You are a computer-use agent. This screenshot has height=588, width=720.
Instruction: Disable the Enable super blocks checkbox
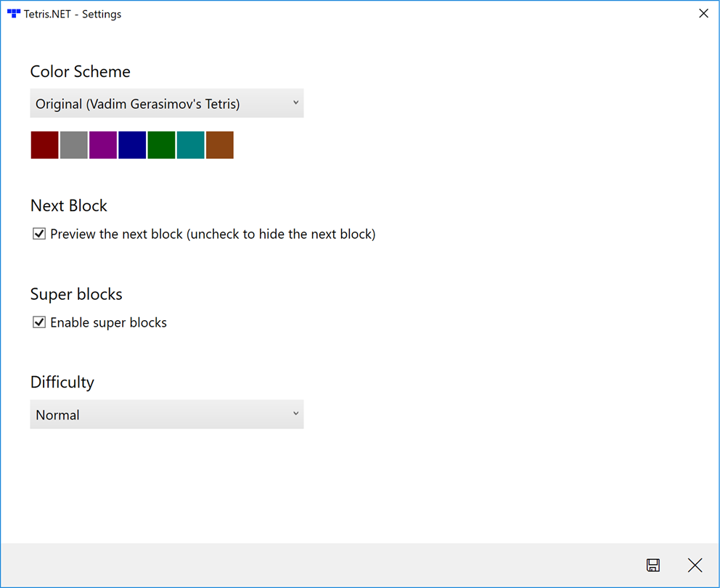[39, 322]
